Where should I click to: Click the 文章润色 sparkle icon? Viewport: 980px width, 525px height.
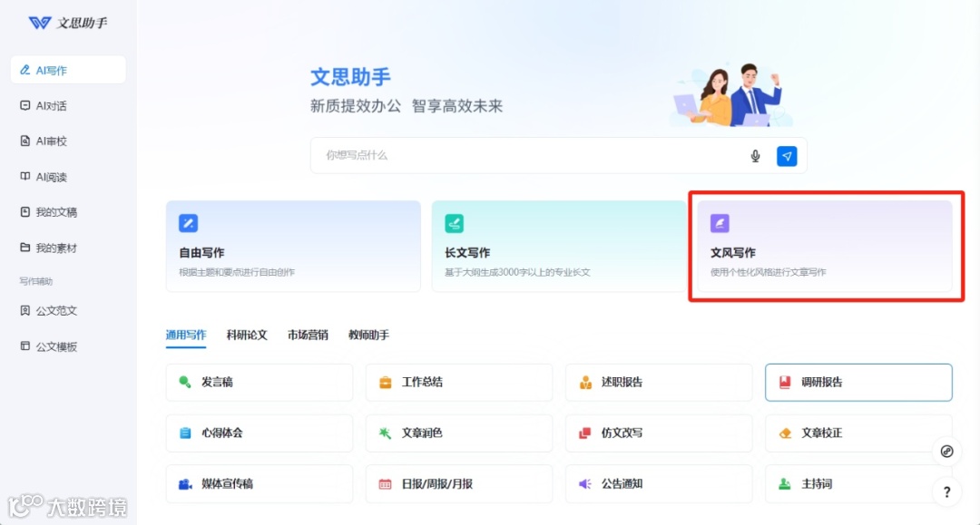(x=385, y=433)
